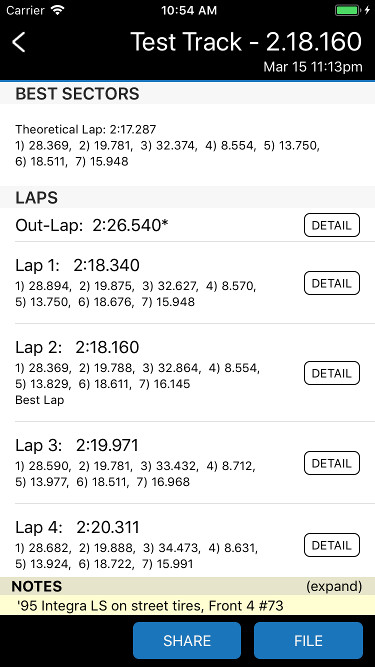This screenshot has height=667, width=375.
Task: Expand the notes section
Action: pos(334,587)
